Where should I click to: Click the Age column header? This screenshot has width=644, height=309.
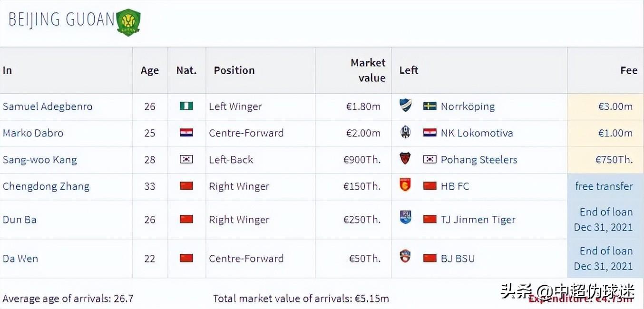[x=149, y=70]
